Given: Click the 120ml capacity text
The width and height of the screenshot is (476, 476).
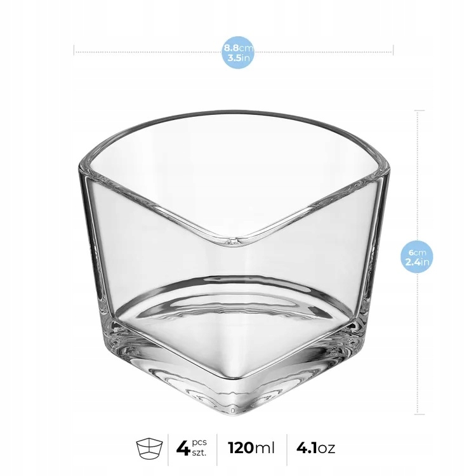Looking at the screenshot, I should point(251,448).
